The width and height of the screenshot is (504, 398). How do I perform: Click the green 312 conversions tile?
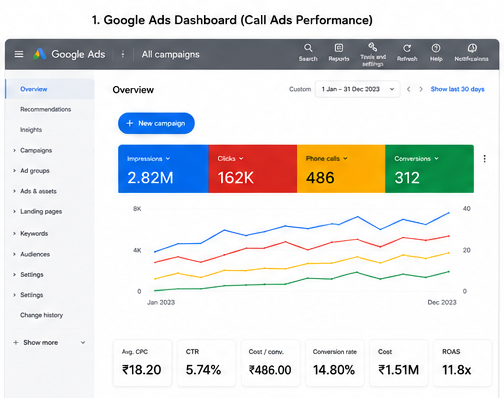(x=429, y=169)
